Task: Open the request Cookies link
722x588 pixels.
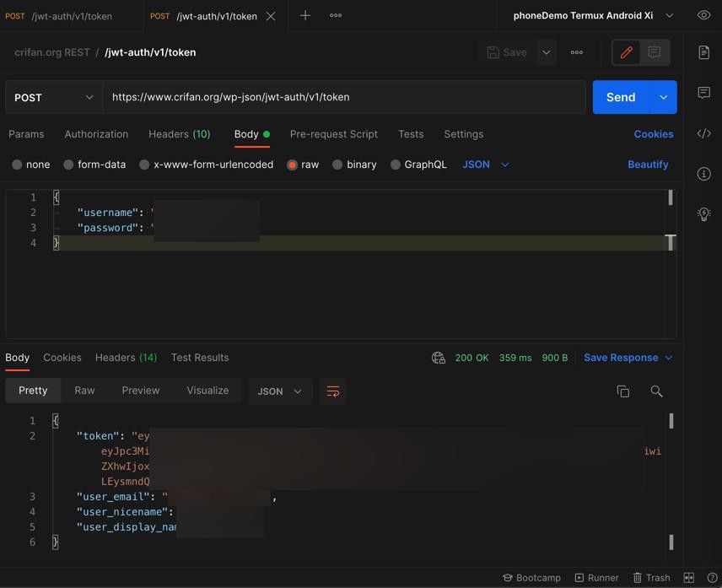Action: click(654, 134)
